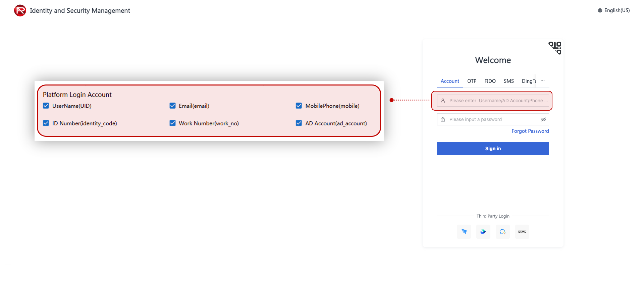Click the DingTalk third-party login icon

(x=464, y=232)
